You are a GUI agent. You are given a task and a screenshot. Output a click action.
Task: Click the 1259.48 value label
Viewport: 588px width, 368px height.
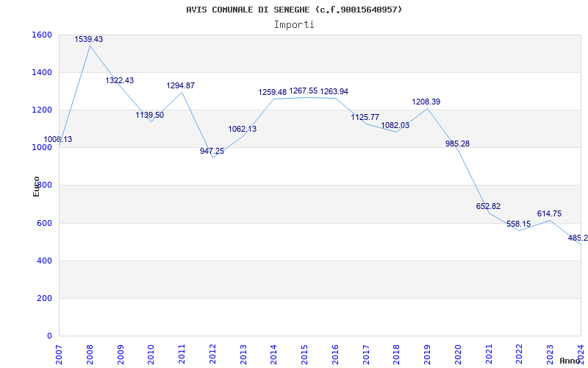coord(272,92)
